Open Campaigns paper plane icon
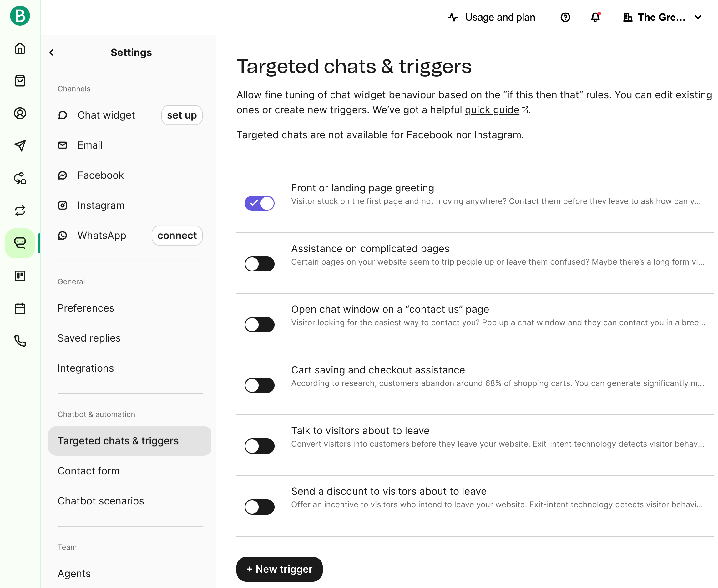The image size is (718, 588). tap(20, 146)
